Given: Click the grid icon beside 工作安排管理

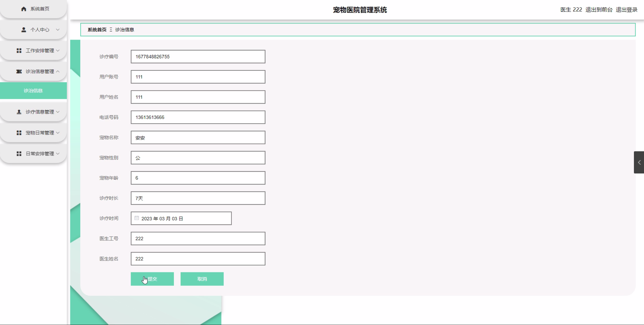Looking at the screenshot, I should (x=19, y=51).
